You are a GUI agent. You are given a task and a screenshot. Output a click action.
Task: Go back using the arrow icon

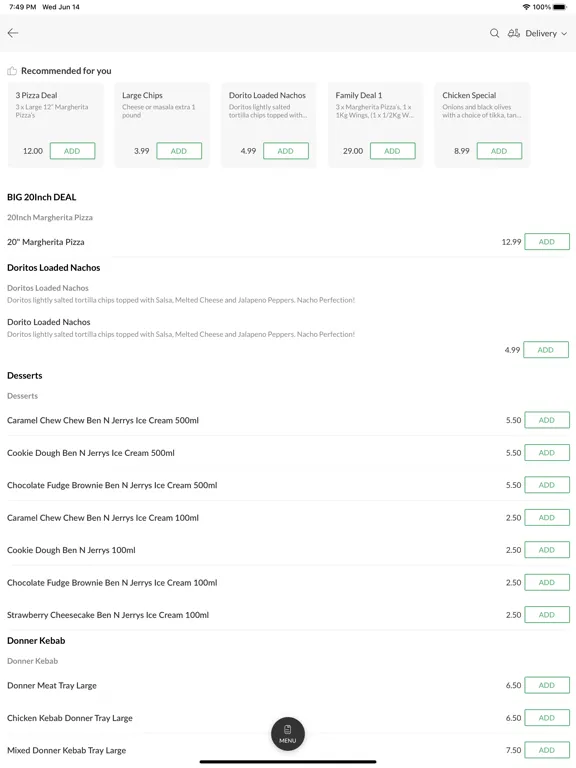click(x=13, y=33)
